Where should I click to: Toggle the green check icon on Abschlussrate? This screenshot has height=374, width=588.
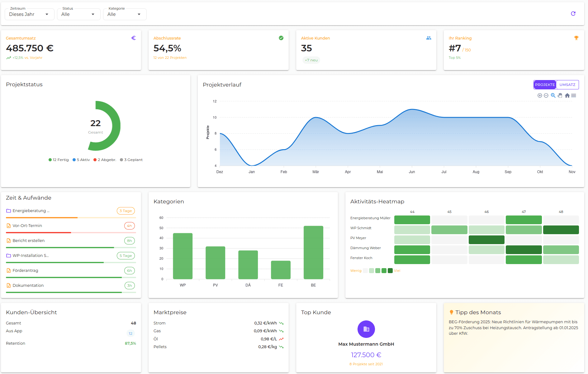[281, 38]
